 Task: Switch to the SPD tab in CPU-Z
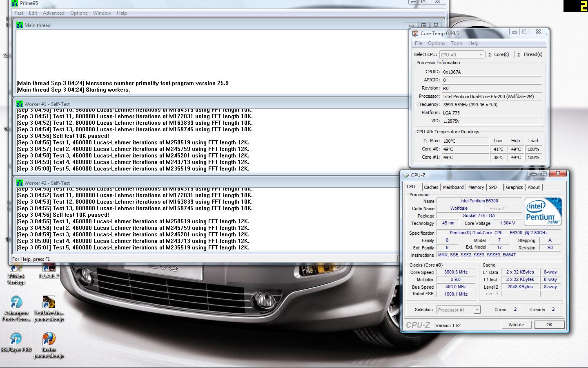pos(493,187)
